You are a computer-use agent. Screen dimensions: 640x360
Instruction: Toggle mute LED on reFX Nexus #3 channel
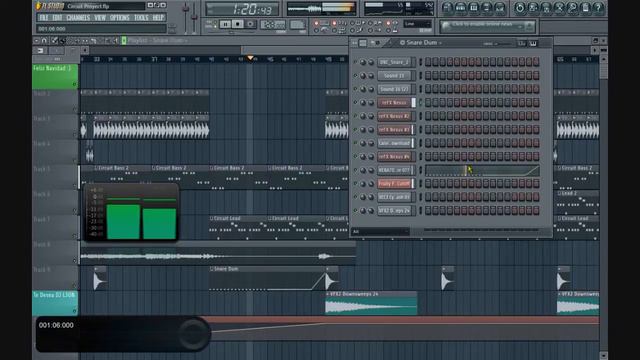[355, 129]
